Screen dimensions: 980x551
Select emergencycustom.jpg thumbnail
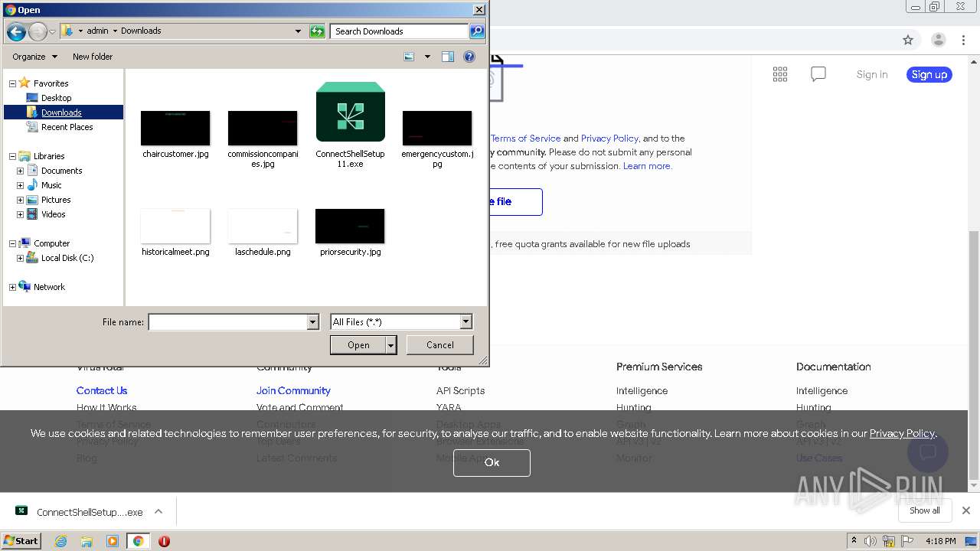(x=437, y=128)
